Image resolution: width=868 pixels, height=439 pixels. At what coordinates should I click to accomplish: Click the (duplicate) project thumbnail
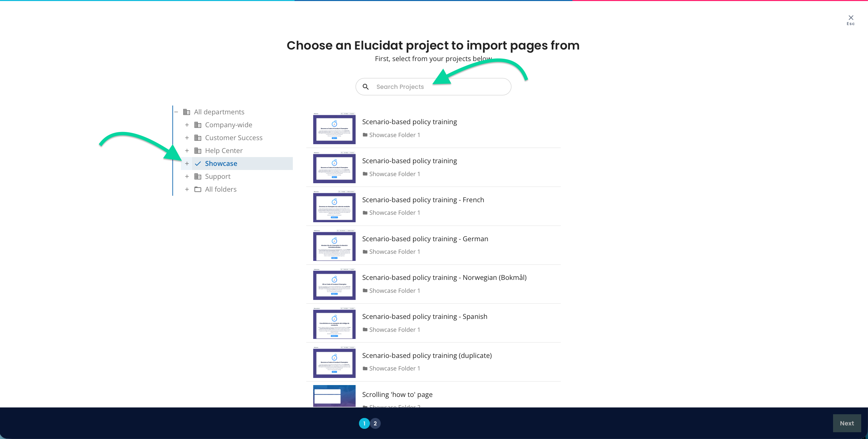click(334, 362)
